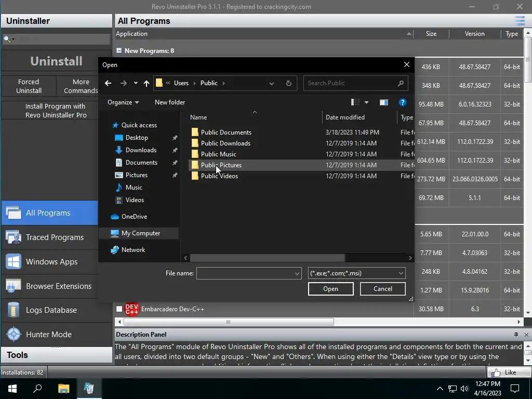Open More Commands in Revo
The image size is (532, 399).
(x=81, y=86)
